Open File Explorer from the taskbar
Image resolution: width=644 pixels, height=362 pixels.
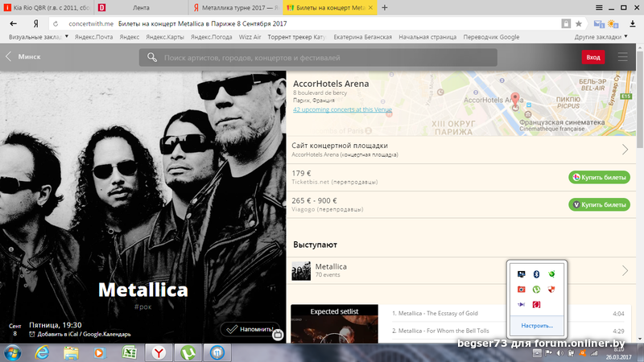[71, 352]
